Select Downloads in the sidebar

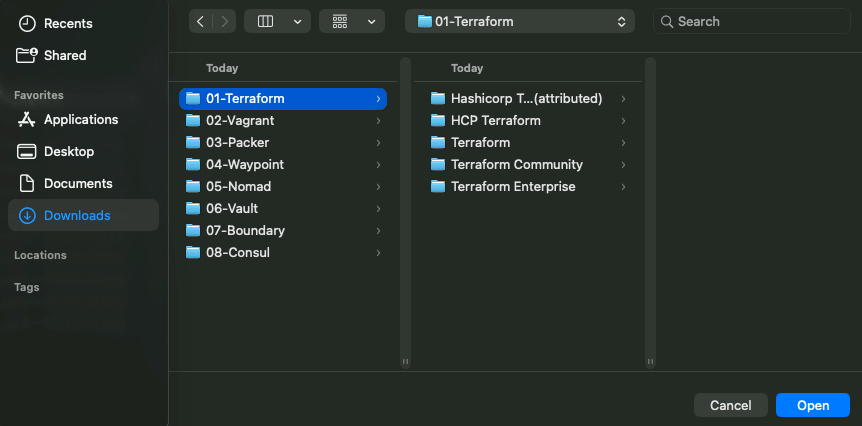click(x=77, y=215)
